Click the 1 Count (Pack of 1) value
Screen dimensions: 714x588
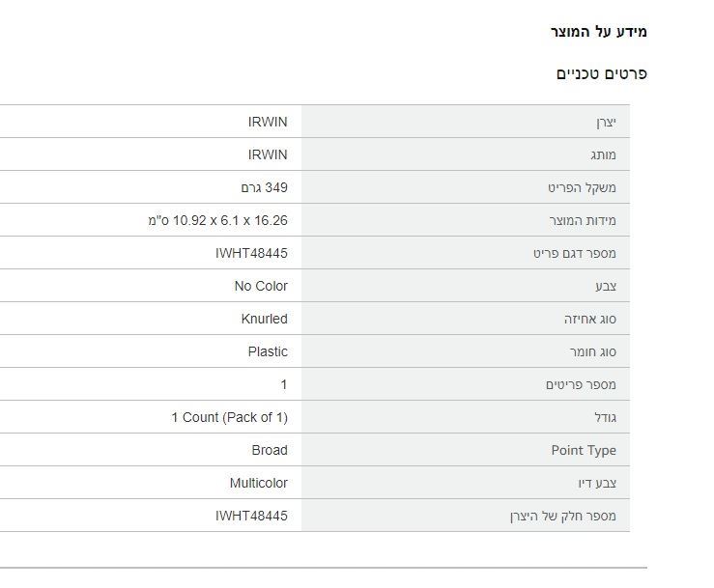click(230, 417)
